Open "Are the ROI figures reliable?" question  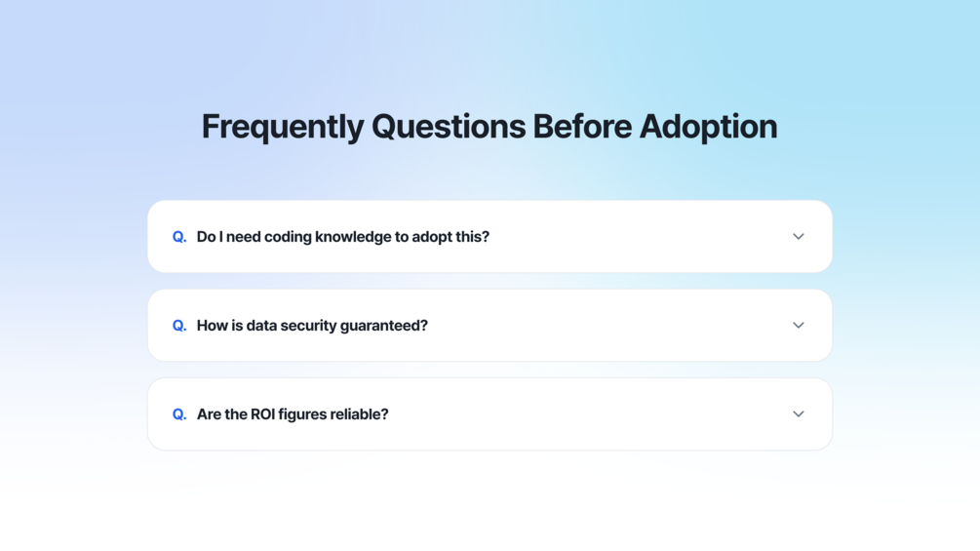pos(293,414)
